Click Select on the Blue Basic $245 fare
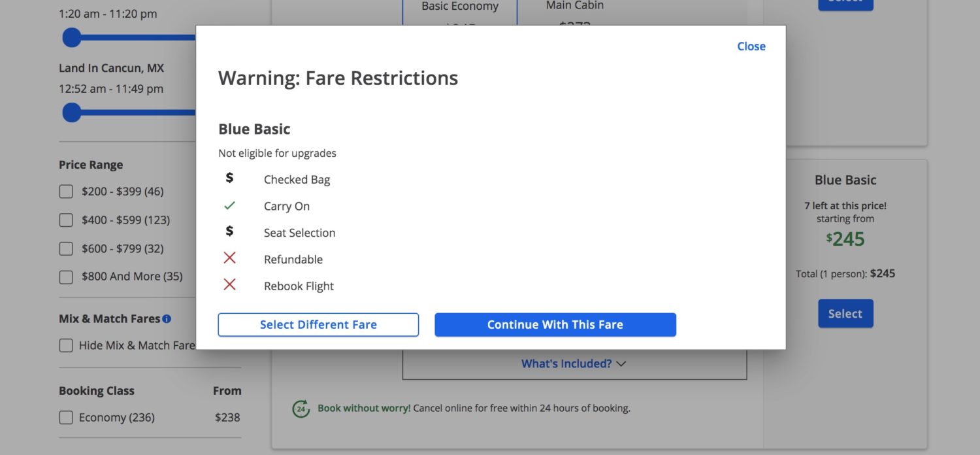 [x=845, y=313]
